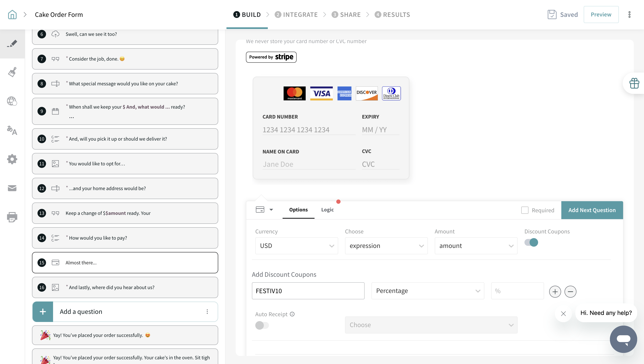Open the USD currency dropdown

click(296, 246)
